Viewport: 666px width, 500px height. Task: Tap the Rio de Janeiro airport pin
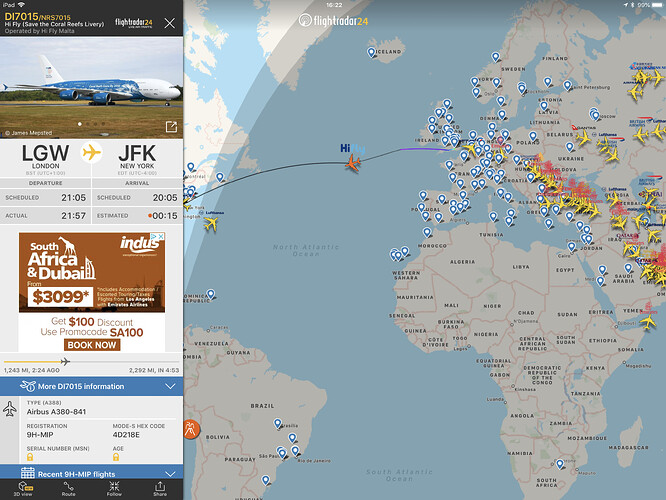pyautogui.click(x=295, y=450)
